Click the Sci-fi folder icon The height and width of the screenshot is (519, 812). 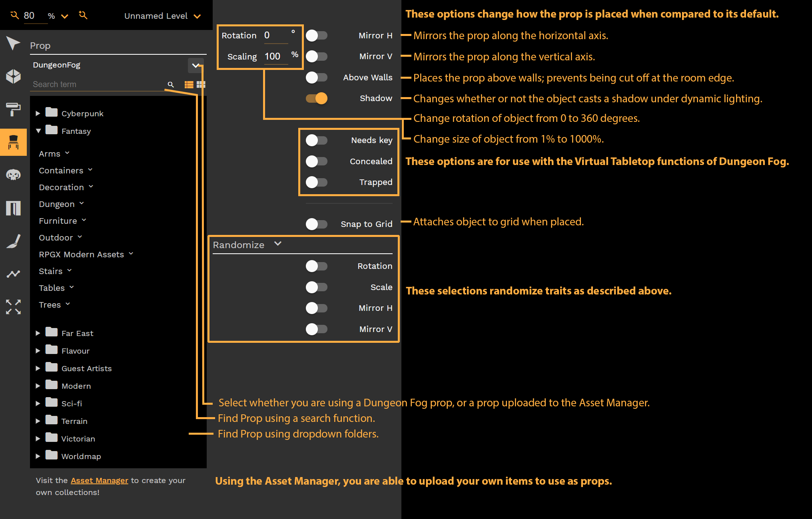51,402
